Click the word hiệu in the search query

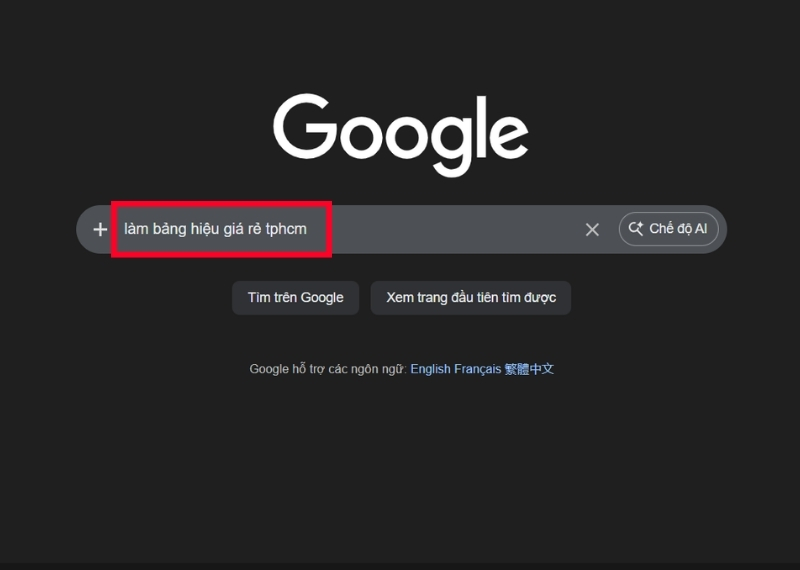coord(205,229)
